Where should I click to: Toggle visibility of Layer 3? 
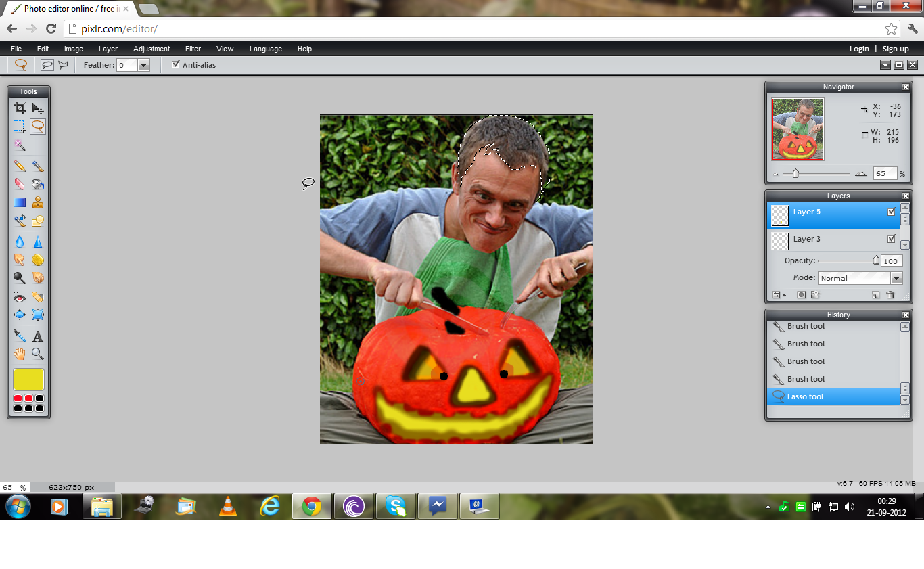coord(892,239)
